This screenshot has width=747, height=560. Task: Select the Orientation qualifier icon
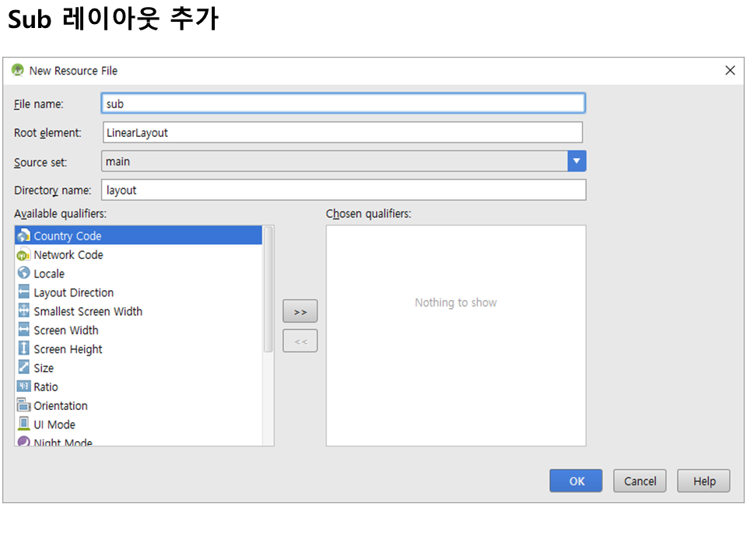tap(23, 405)
